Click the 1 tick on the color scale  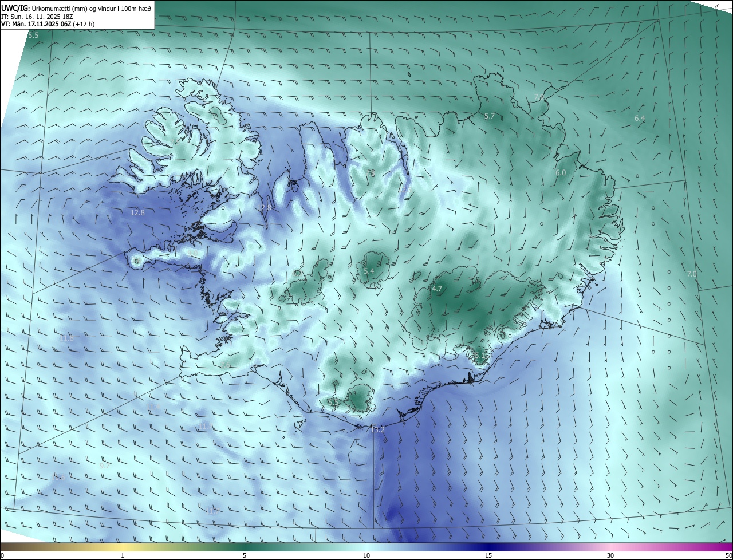tap(123, 555)
